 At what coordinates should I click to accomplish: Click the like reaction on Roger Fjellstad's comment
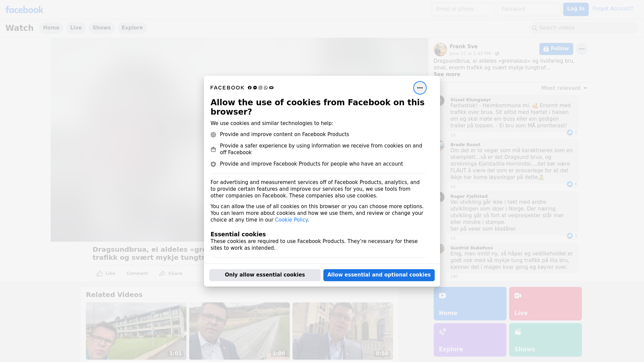click(570, 236)
